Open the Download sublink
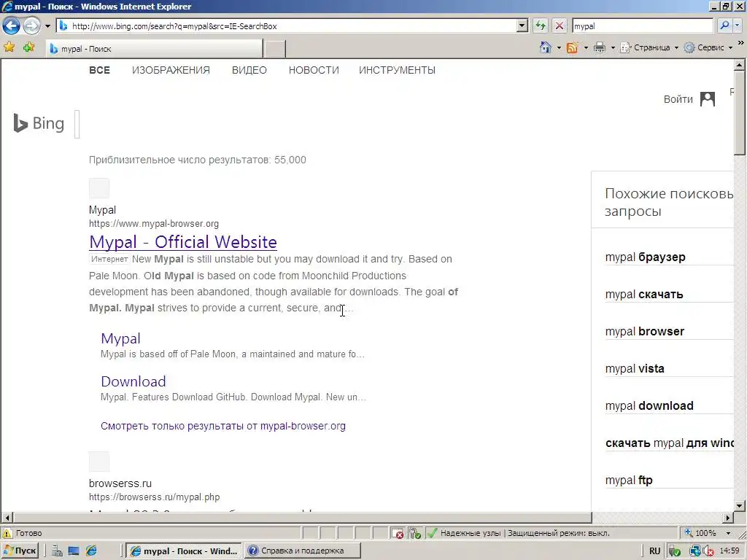 [x=133, y=381]
